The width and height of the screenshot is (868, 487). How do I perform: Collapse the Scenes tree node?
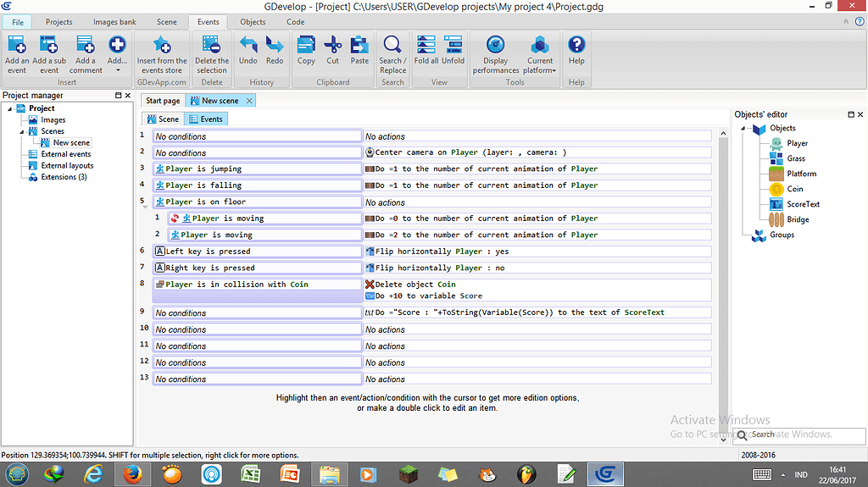21,132
